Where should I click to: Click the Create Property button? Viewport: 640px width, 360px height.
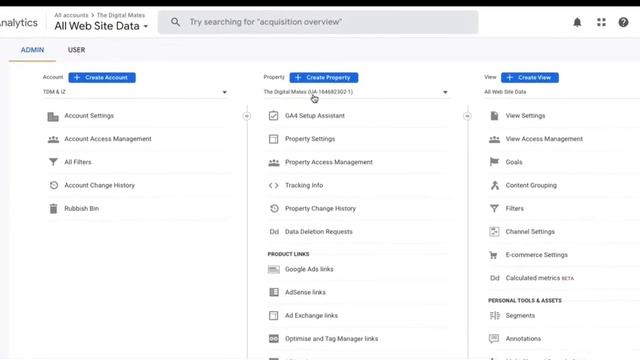coord(324,78)
